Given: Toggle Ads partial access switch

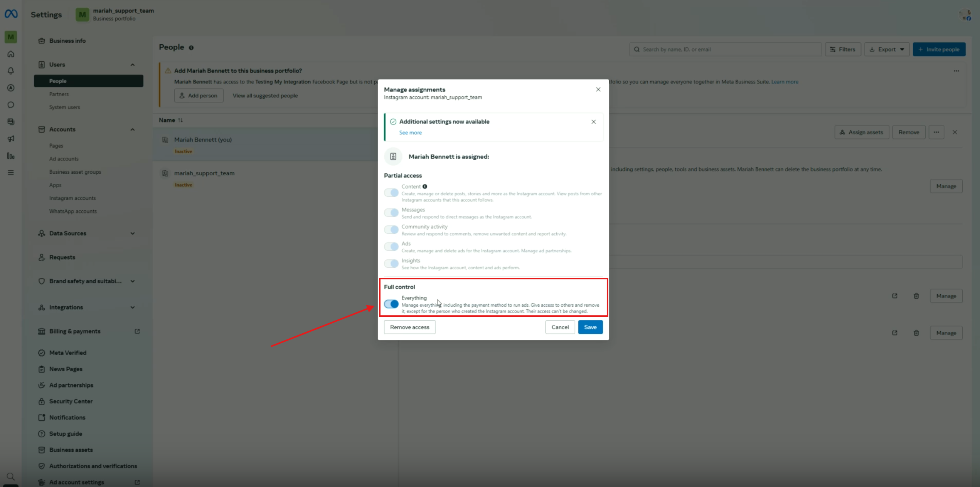Looking at the screenshot, I should (x=391, y=247).
